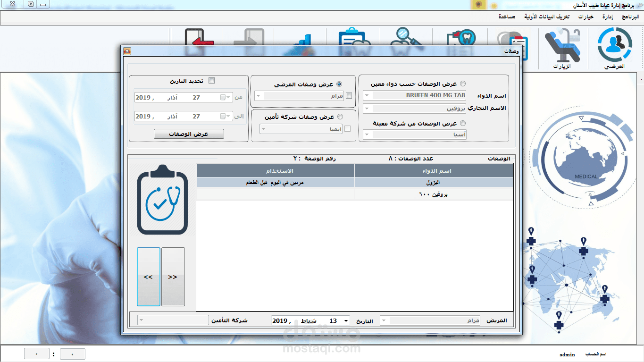
Task: Click the flower icon in title bar
Action: pyautogui.click(x=479, y=5)
